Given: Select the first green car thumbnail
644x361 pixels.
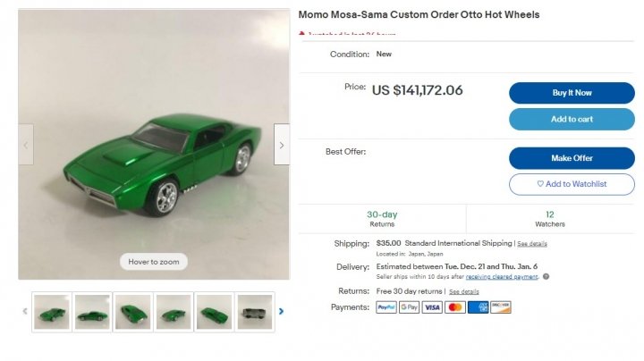Looking at the screenshot, I should 52,312.
